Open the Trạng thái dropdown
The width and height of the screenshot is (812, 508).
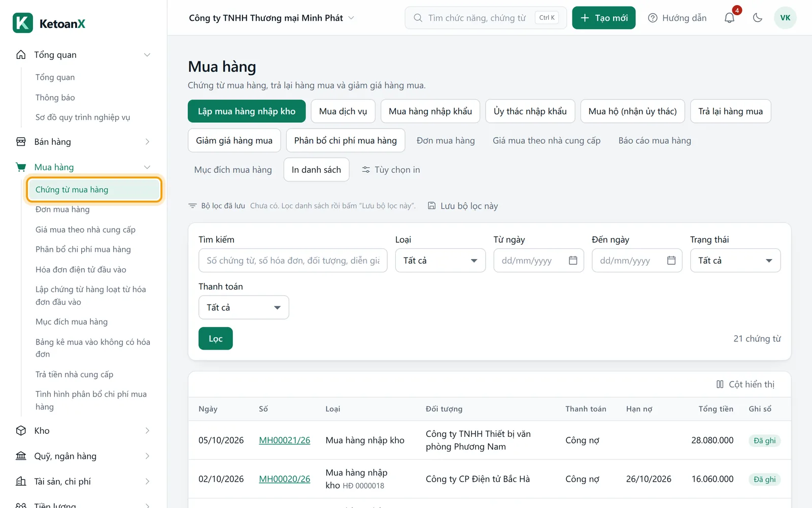[x=735, y=261]
